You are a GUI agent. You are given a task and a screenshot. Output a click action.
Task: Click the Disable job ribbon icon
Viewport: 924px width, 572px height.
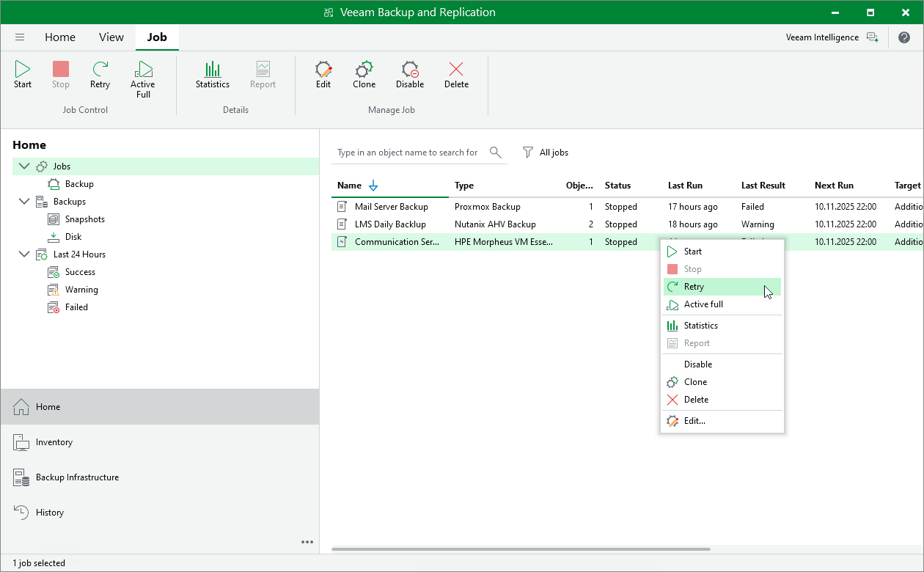(x=410, y=75)
